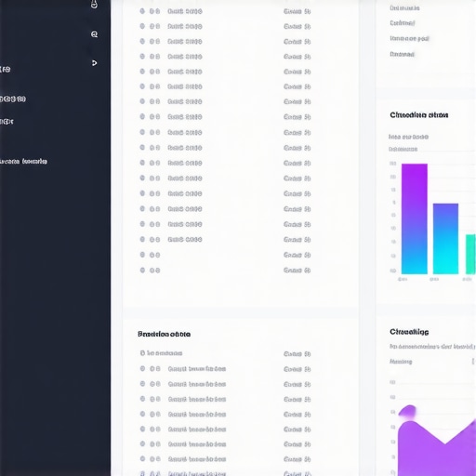This screenshot has height=476, width=476.
Task: Click the play-arrow icon in the dark sidebar
Action: pyautogui.click(x=94, y=63)
